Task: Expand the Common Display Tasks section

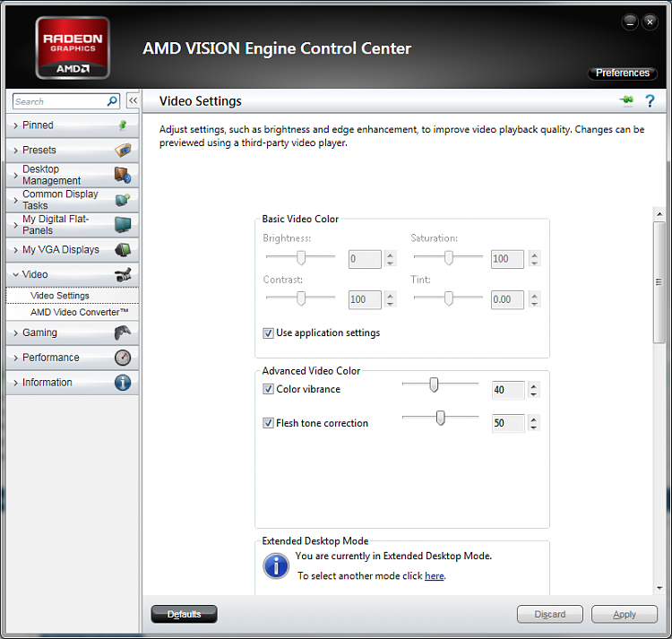Action: click(72, 200)
